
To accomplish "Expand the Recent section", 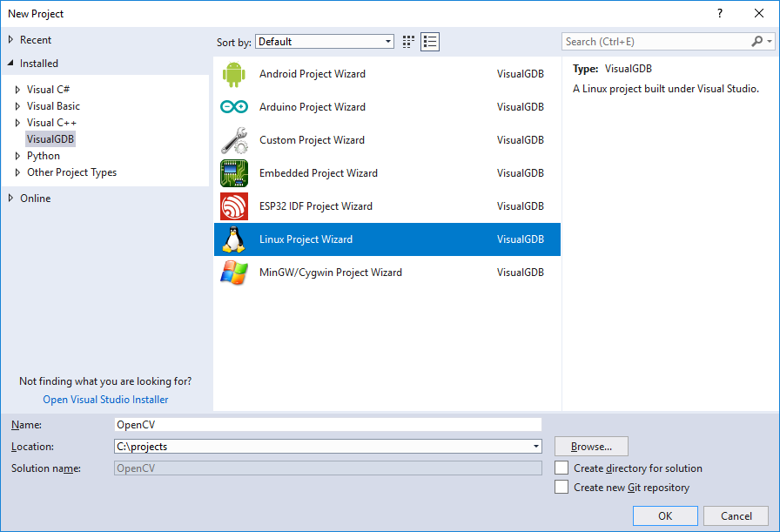I will (10, 40).
